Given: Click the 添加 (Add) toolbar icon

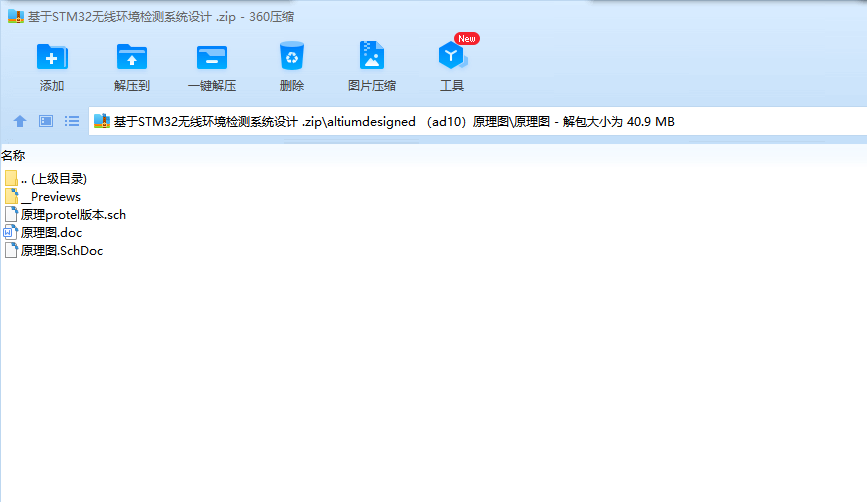Looking at the screenshot, I should (x=52, y=57).
